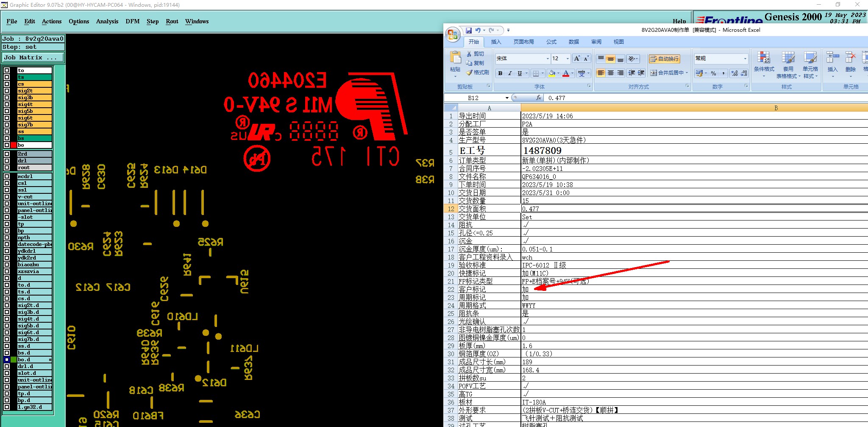Open the font name dropdown

(x=548, y=59)
